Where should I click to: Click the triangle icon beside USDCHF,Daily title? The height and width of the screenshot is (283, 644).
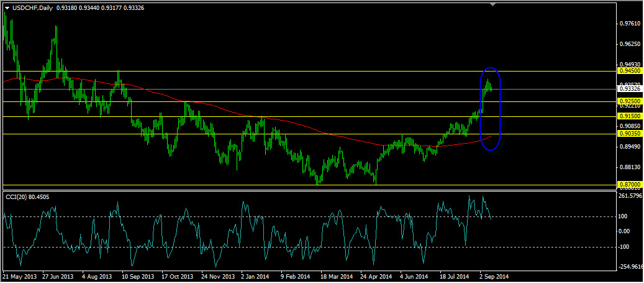pyautogui.click(x=7, y=8)
